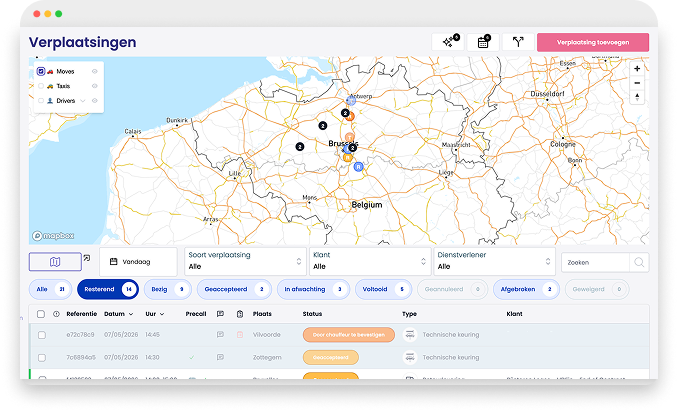
Task: Click 'Verplaatsing toevoegen' button
Action: click(x=593, y=42)
